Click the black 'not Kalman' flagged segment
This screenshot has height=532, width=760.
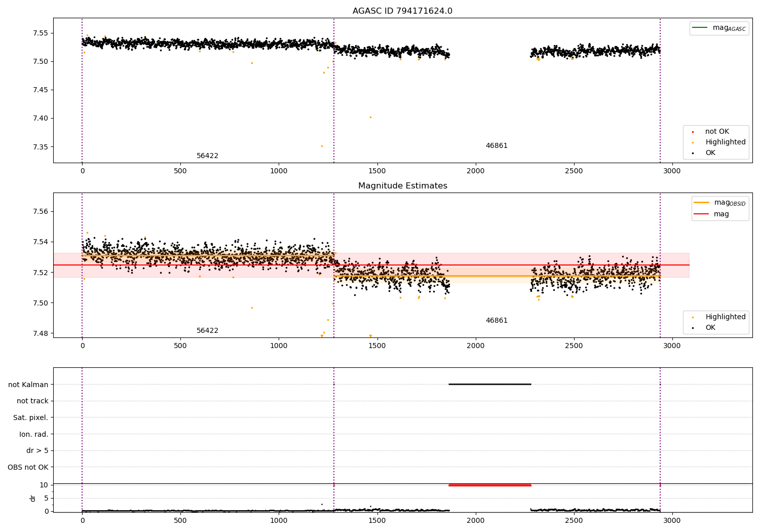pyautogui.click(x=490, y=384)
